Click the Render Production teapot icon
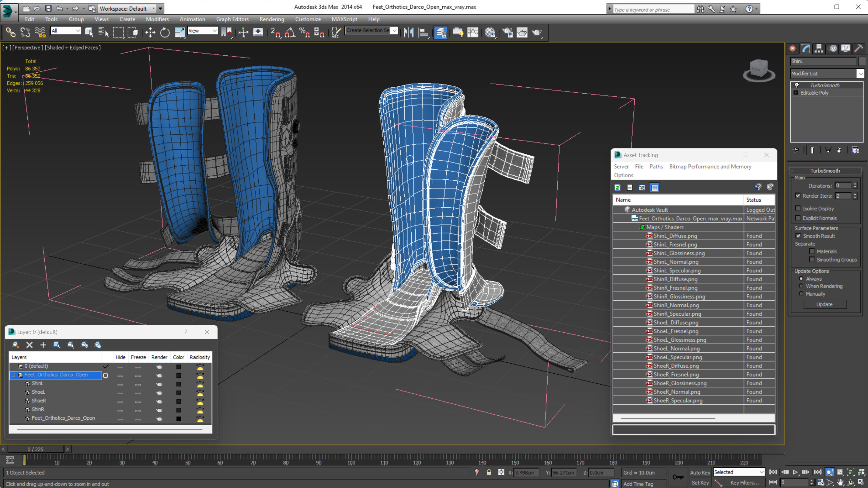868x488 pixels. pos(537,32)
